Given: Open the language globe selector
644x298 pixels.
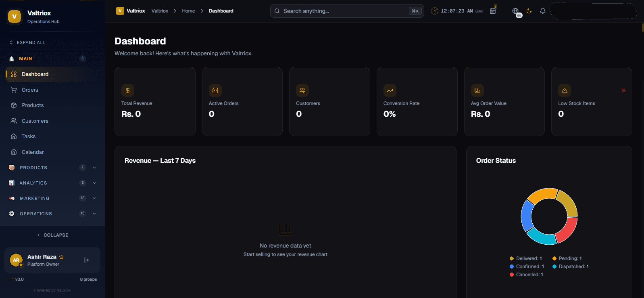Looking at the screenshot, I should click(x=515, y=11).
